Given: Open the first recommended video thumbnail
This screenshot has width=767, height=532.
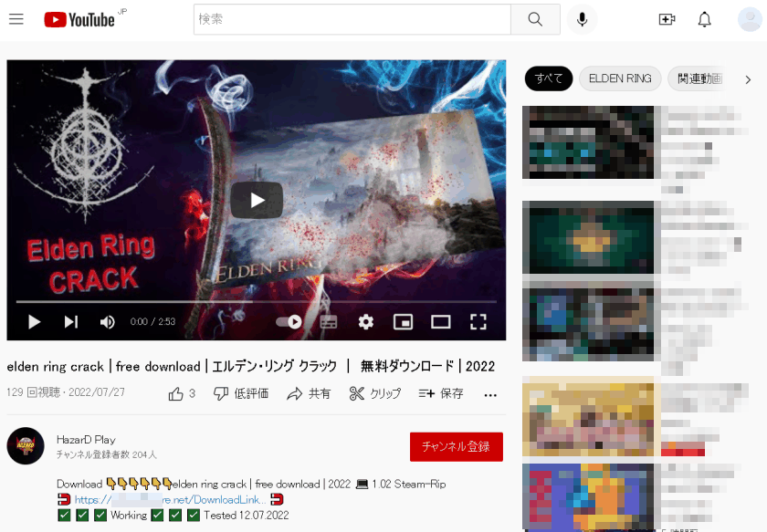Looking at the screenshot, I should [x=588, y=142].
